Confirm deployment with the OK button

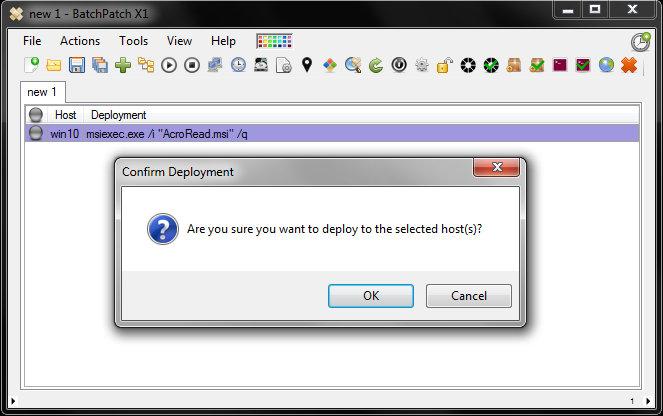[x=371, y=296]
